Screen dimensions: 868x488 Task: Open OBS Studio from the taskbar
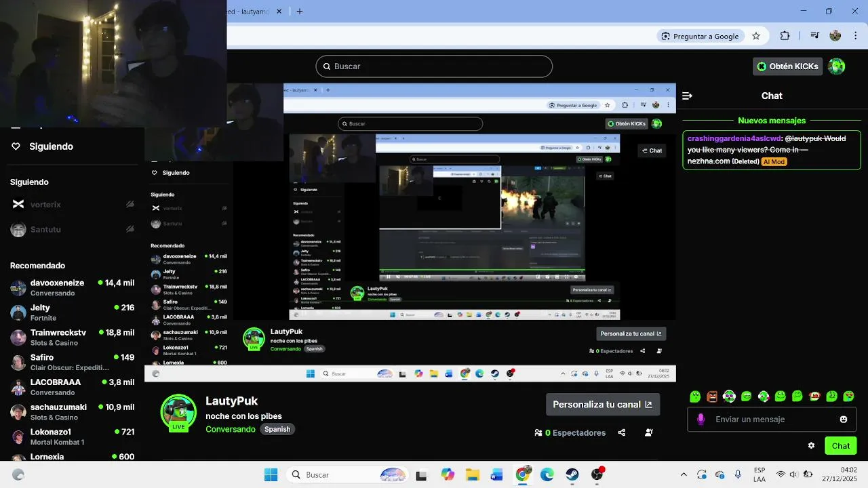click(x=597, y=475)
